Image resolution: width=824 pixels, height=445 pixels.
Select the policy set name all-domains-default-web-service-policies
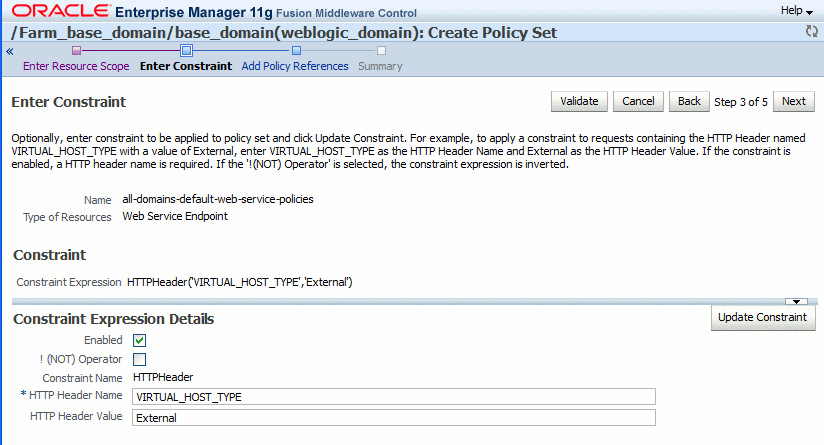tap(218, 199)
